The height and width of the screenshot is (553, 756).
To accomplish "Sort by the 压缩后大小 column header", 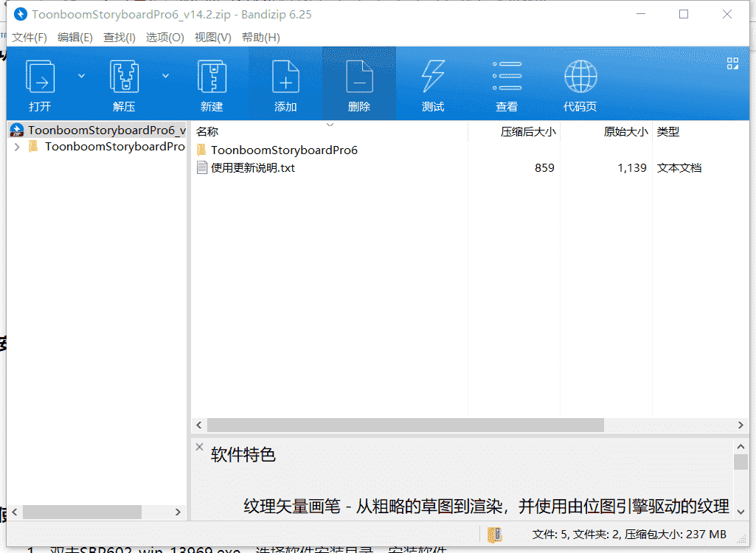I will (528, 132).
